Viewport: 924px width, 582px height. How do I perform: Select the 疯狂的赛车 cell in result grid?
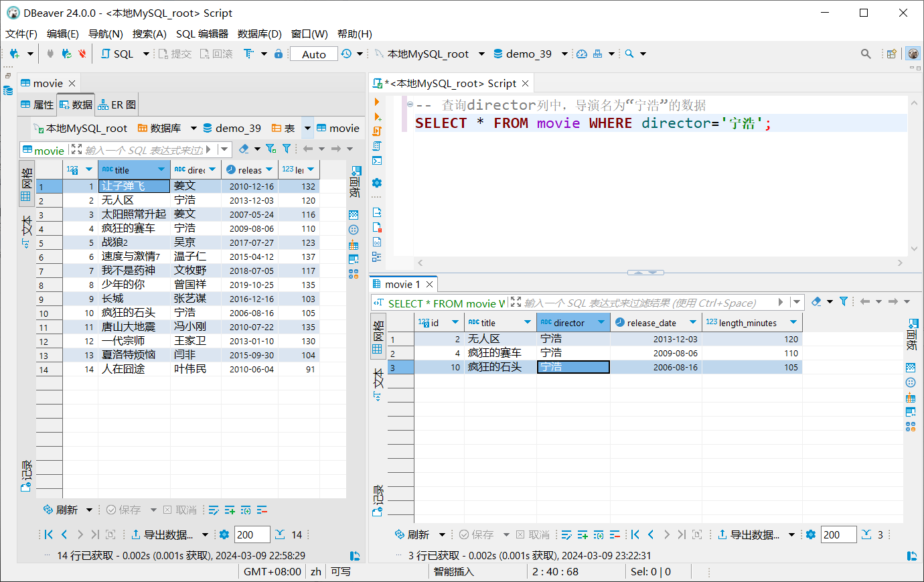click(x=500, y=353)
